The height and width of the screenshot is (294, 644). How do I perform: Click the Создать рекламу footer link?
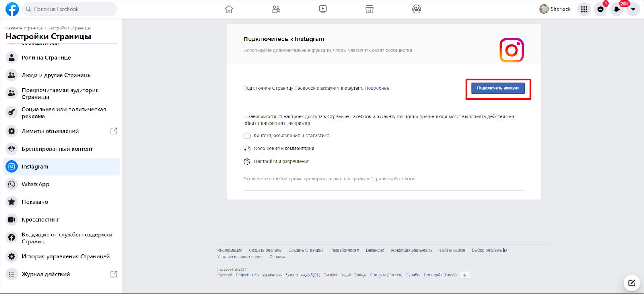click(265, 250)
